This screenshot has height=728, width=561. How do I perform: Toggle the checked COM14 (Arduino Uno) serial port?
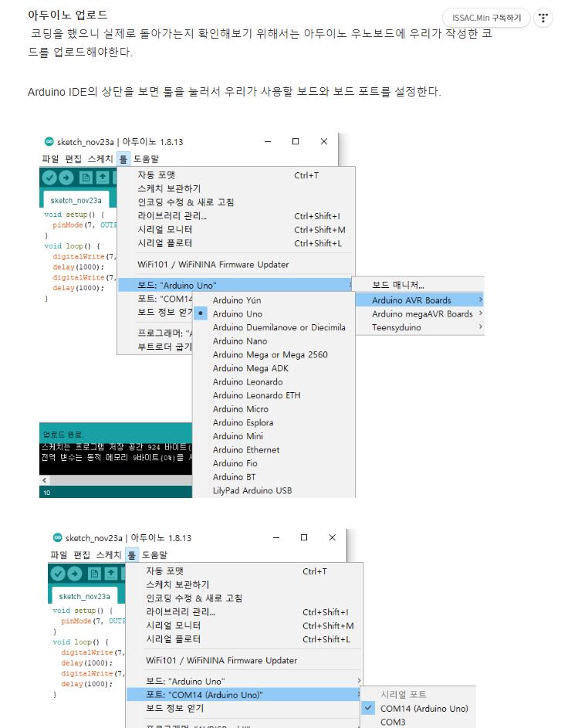(424, 709)
